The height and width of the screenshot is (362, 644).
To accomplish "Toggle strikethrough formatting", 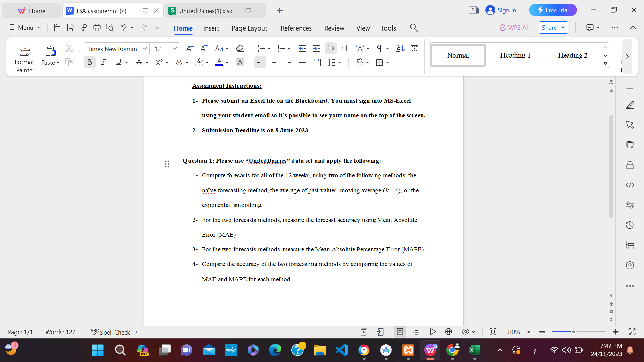I will (140, 62).
